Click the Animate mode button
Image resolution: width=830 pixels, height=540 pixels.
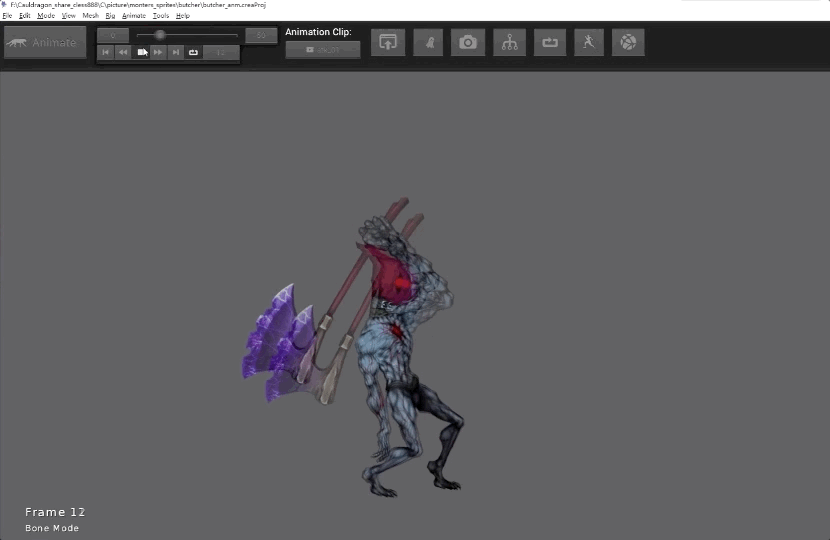pyautogui.click(x=45, y=42)
